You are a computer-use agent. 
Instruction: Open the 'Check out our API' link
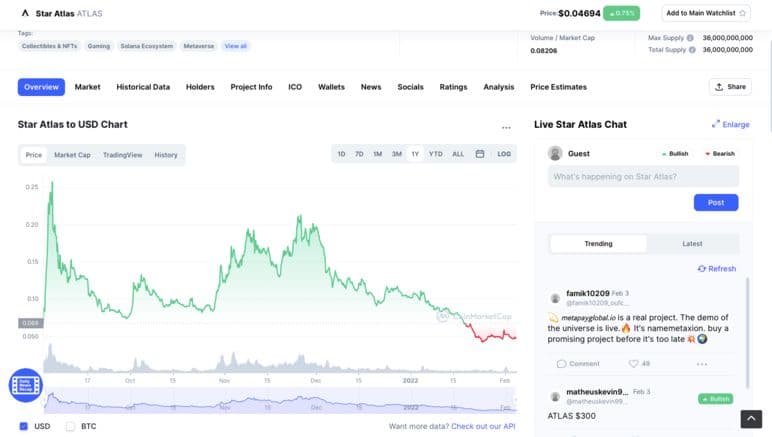(x=482, y=426)
